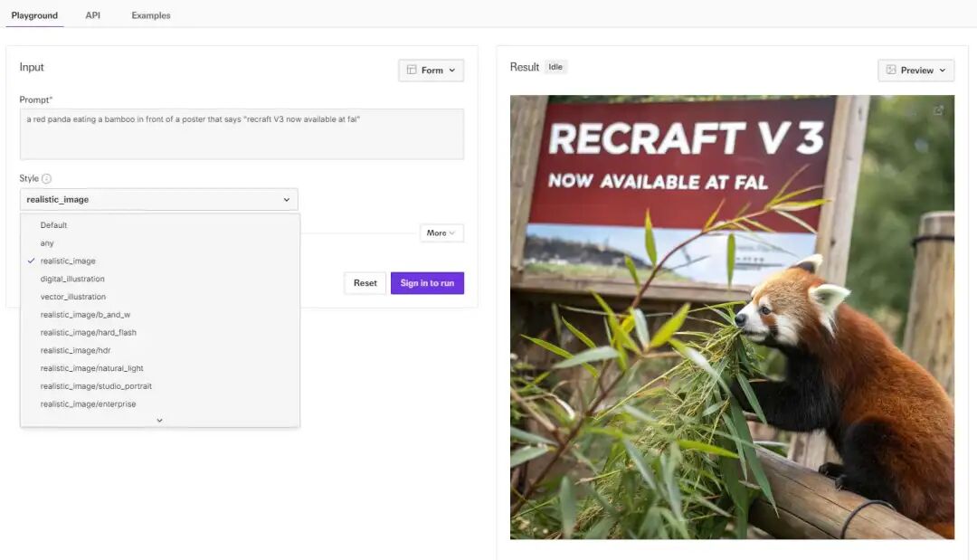The image size is (977, 560).
Task: Open the Preview mode dropdown
Action: (x=915, y=71)
